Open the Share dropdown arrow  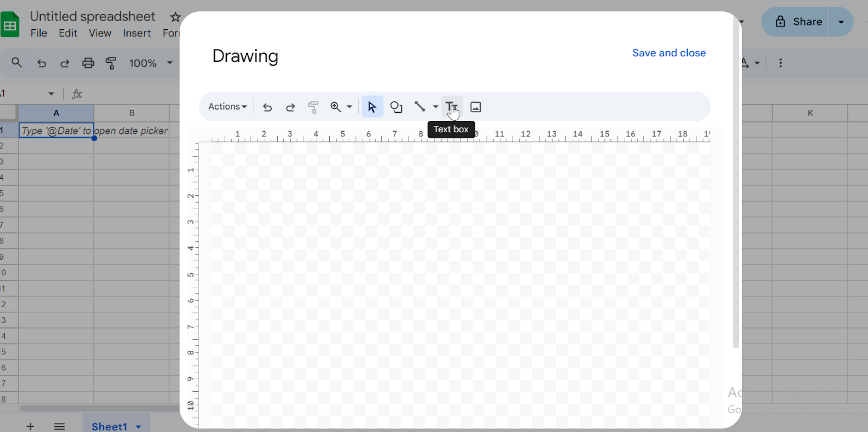(841, 22)
